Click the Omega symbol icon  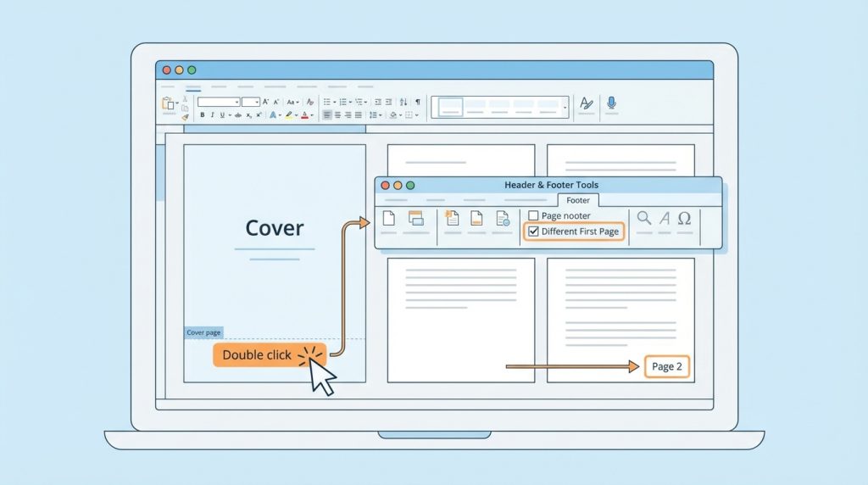coord(684,219)
